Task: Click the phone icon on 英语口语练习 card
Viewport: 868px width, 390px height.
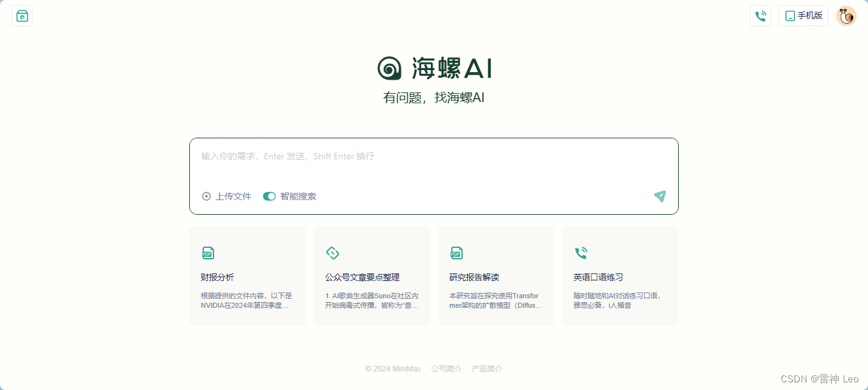Action: click(x=581, y=253)
